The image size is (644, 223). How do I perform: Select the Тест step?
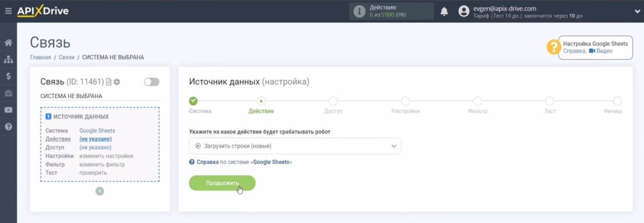coord(550,101)
